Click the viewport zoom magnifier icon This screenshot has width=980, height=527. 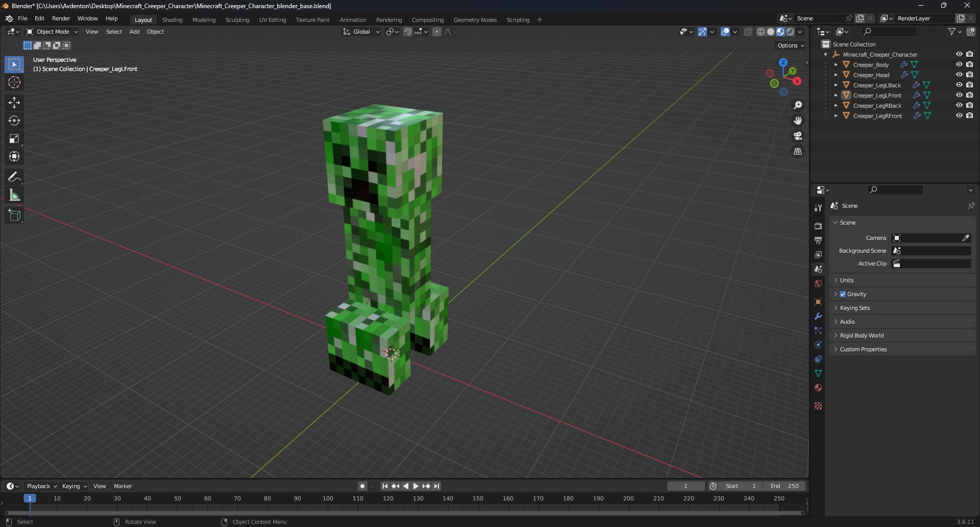tap(798, 105)
